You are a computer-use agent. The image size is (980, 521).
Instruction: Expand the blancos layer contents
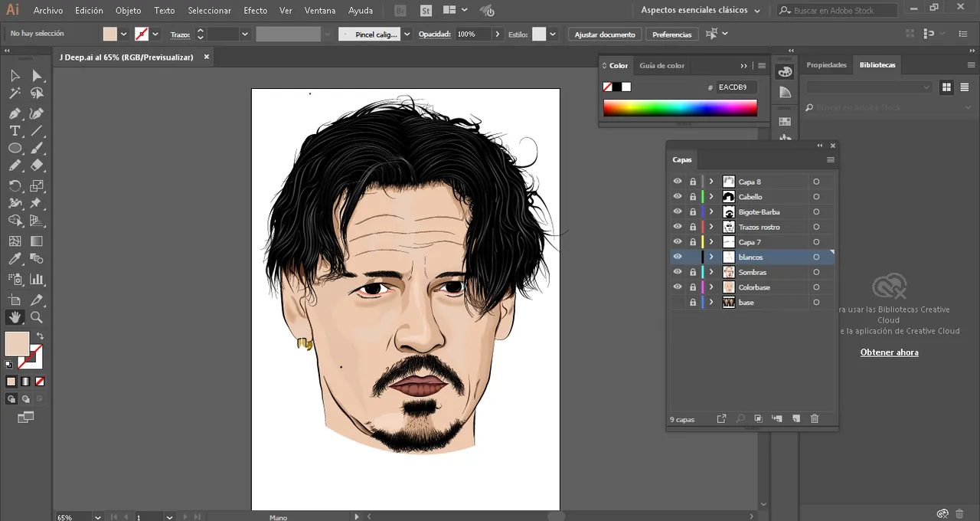point(711,257)
